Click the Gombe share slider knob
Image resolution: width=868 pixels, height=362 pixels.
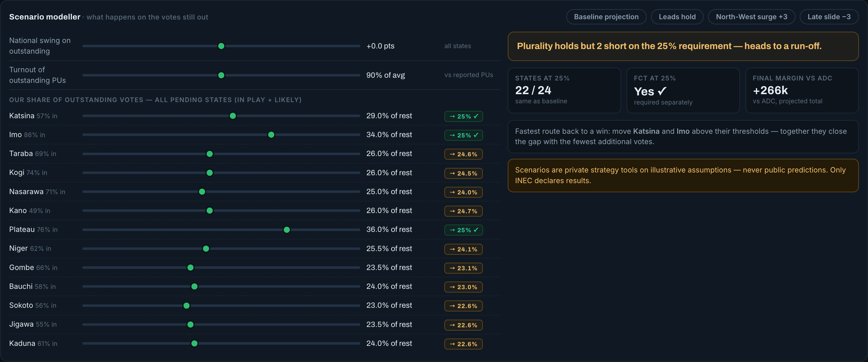pos(190,268)
